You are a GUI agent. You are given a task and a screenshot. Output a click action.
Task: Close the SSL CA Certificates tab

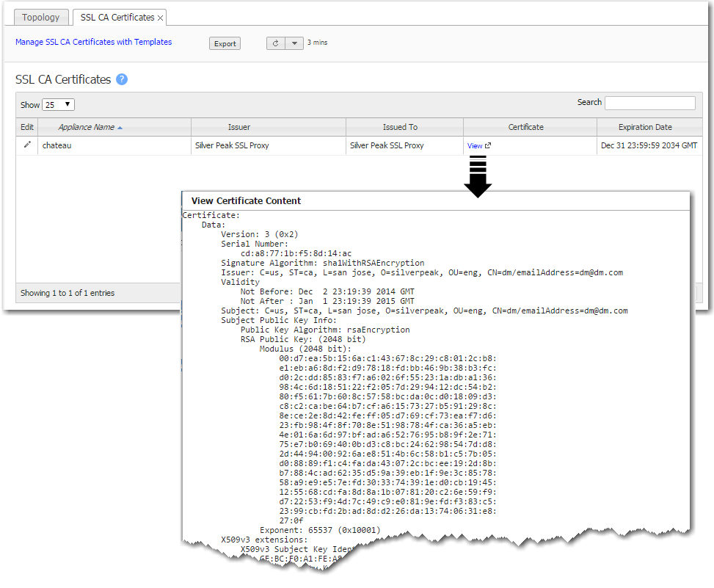(160, 18)
